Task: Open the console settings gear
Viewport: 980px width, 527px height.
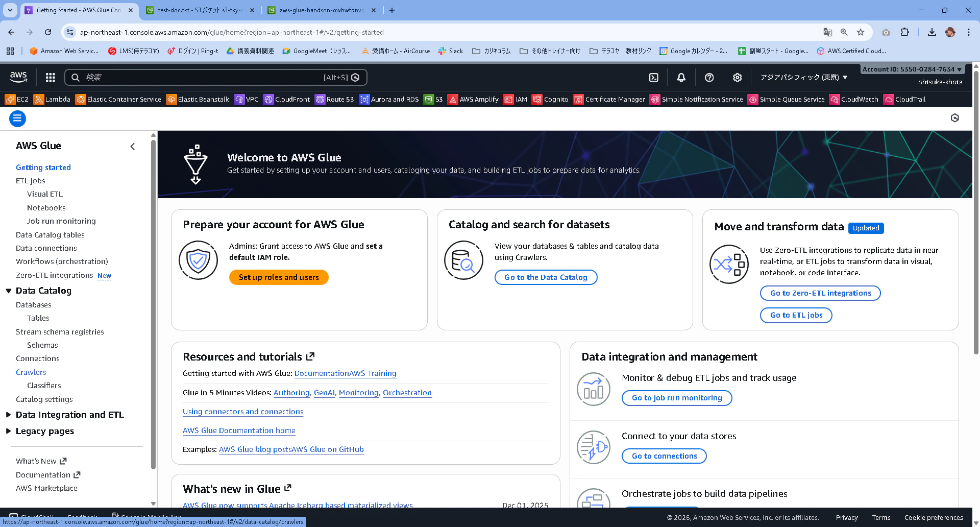Action: pos(737,77)
